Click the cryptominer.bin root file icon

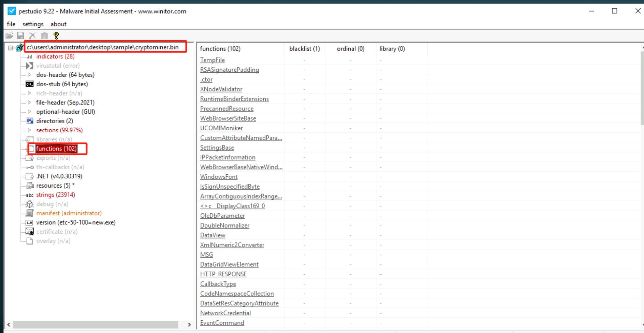[x=19, y=47]
